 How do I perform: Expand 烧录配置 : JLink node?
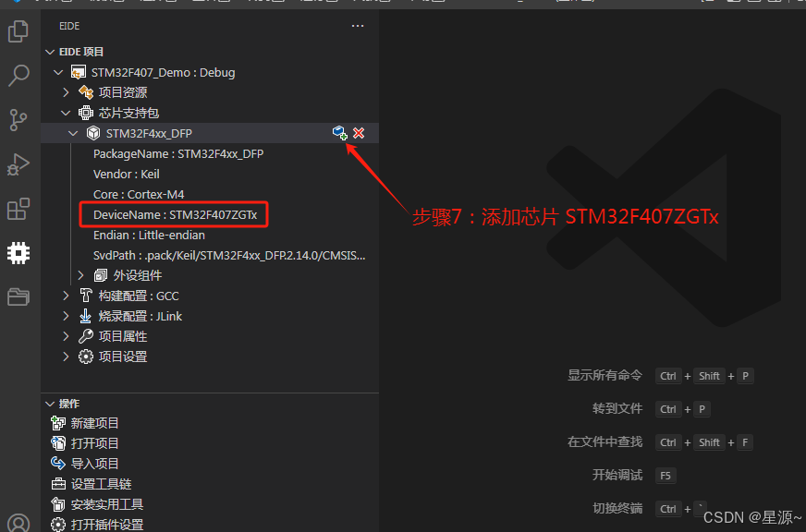click(x=66, y=316)
